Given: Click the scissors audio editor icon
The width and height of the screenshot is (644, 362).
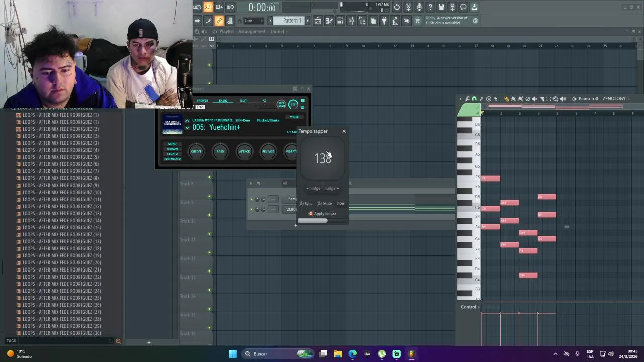Looking at the screenshot, I should [x=408, y=7].
